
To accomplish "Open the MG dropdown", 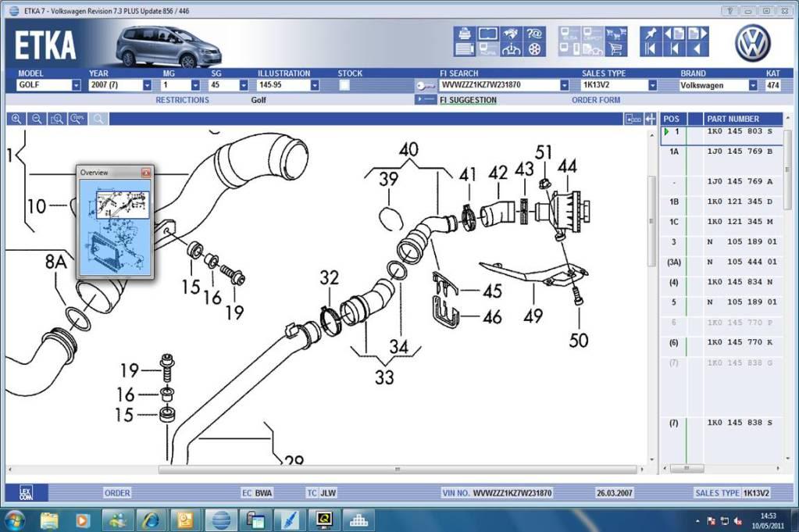I will [x=195, y=85].
